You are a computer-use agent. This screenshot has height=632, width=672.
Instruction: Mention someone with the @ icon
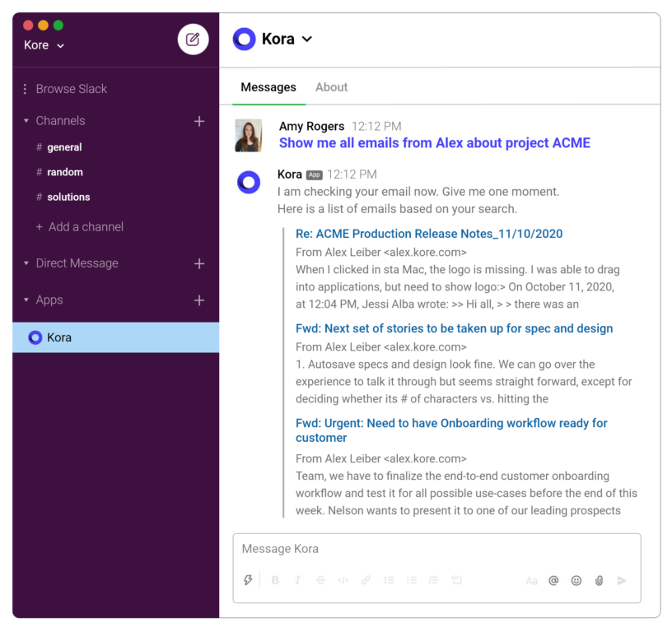553,581
